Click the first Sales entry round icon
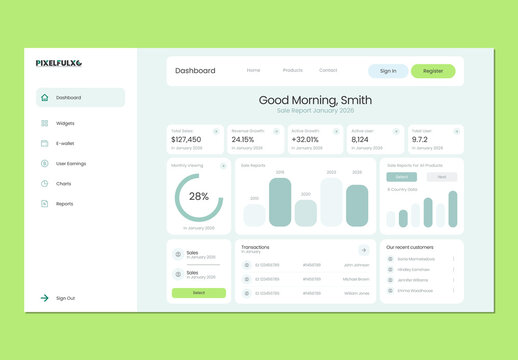The image size is (518, 360). (178, 254)
